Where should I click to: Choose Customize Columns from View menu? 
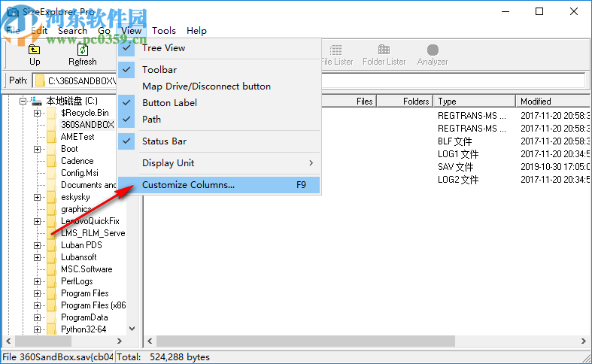tap(219, 185)
